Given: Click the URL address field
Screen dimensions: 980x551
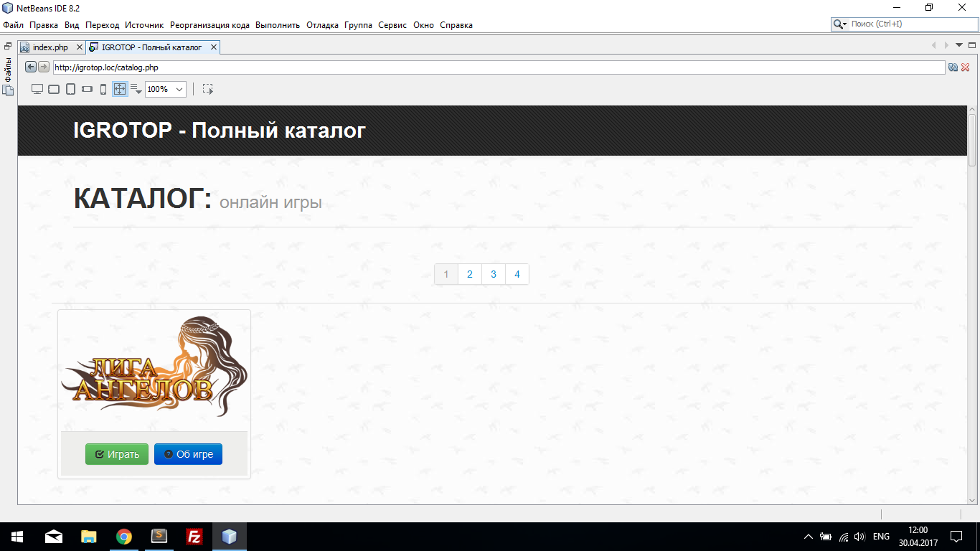Looking at the screenshot, I should click(499, 67).
